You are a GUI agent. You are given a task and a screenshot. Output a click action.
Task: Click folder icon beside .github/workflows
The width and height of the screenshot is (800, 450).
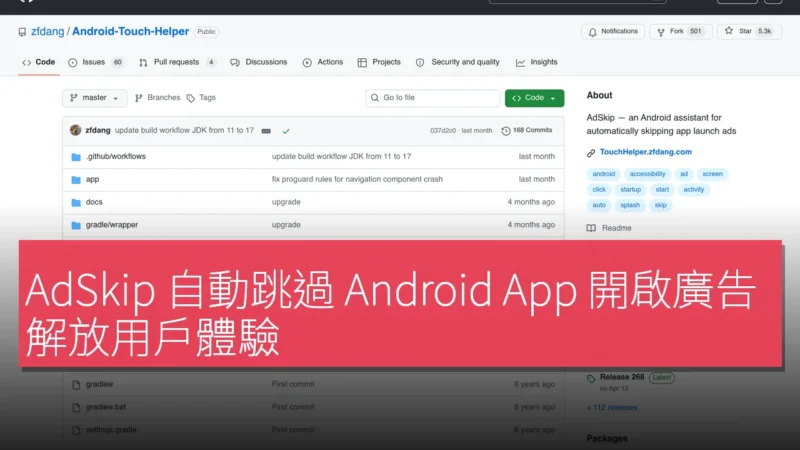pos(76,157)
